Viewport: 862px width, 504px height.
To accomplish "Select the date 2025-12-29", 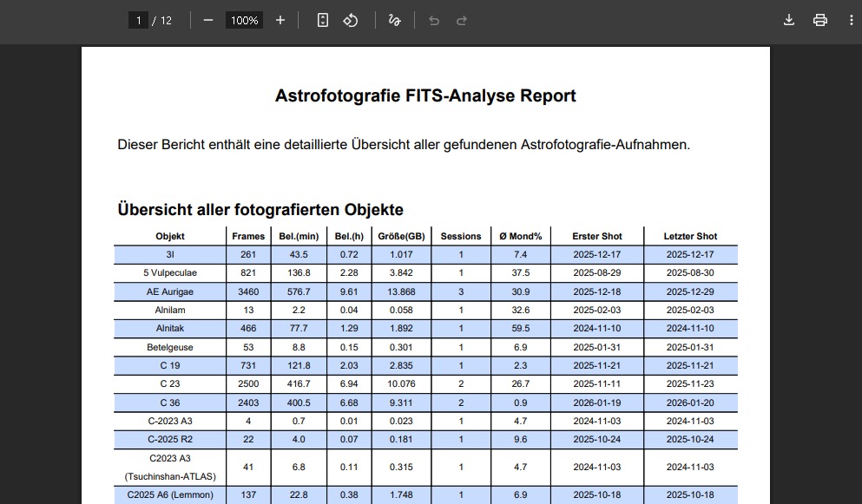I will point(690,291).
